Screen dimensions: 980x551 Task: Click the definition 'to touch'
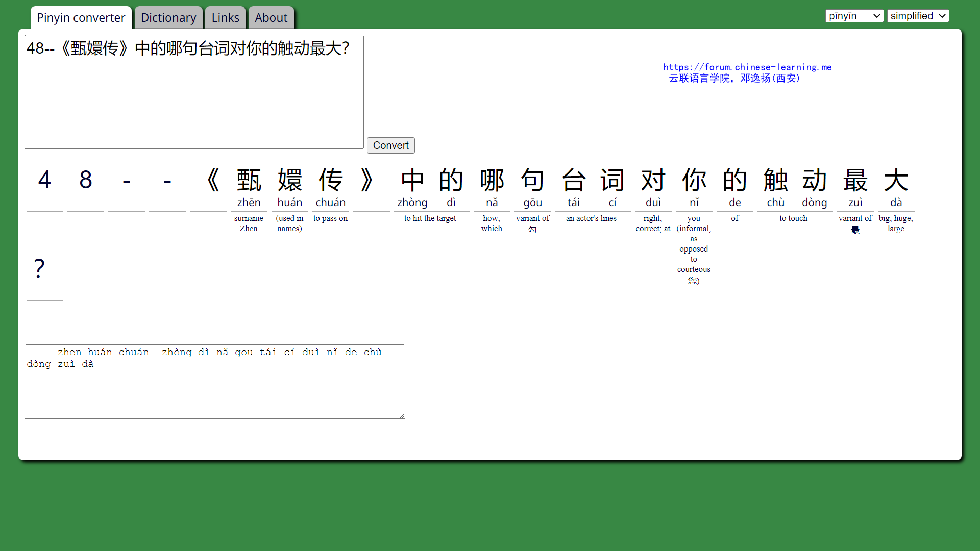click(794, 218)
